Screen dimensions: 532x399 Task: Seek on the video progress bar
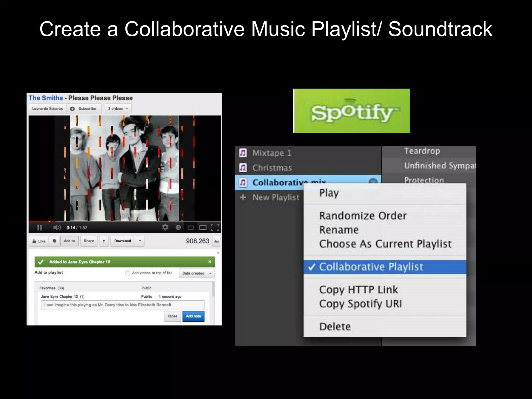tap(125, 221)
